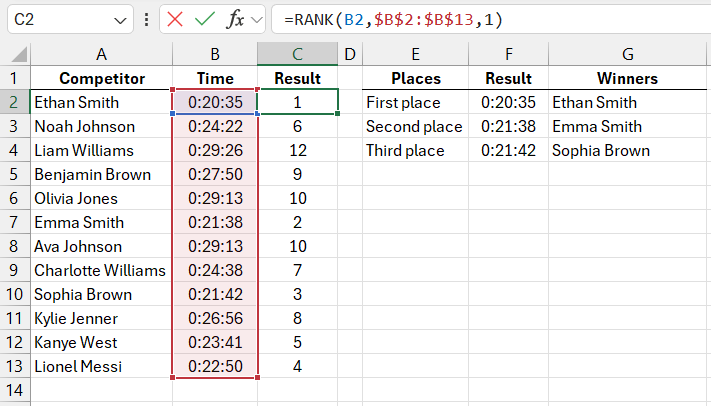Confirm the formula with the green checkmark

pyautogui.click(x=205, y=20)
